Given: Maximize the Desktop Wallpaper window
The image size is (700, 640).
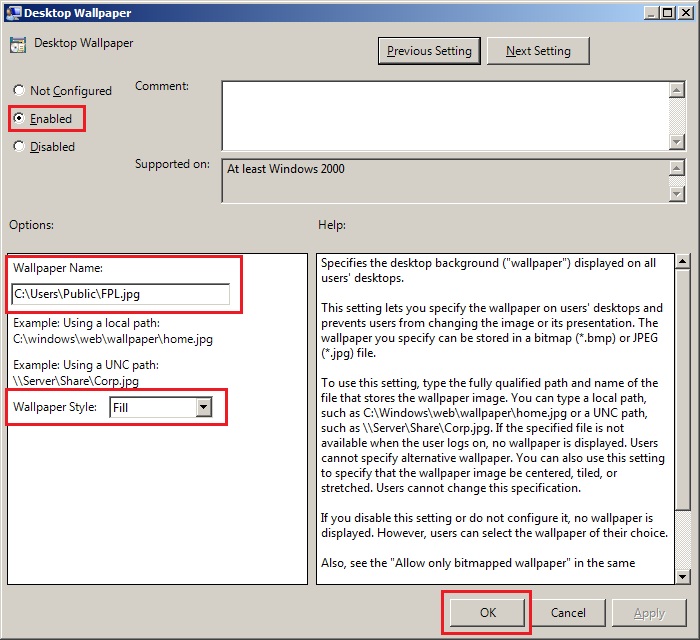Looking at the screenshot, I should click(x=668, y=13).
